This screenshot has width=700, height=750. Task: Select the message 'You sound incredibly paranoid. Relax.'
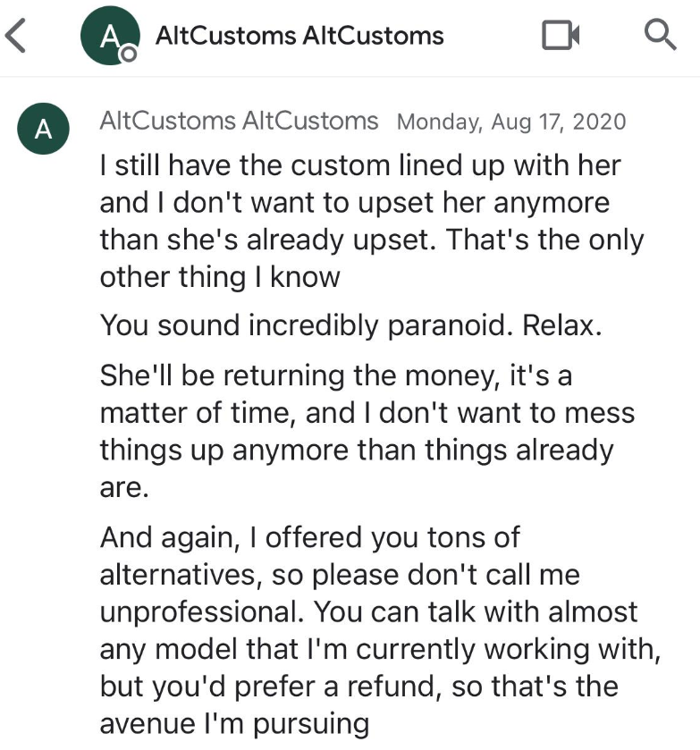tap(350, 325)
